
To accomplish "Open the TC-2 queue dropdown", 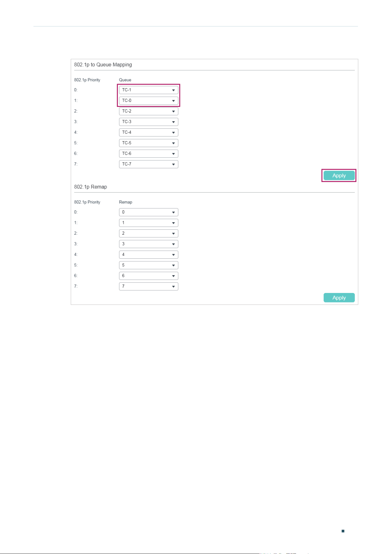I will click(x=149, y=111).
